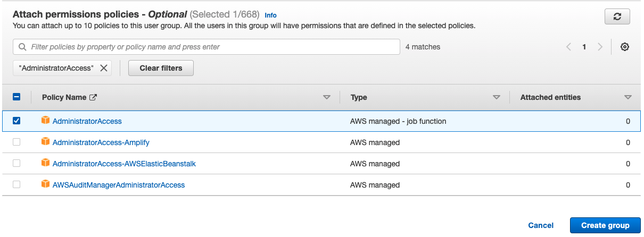Click the external link icon beside Policy Name

93,97
